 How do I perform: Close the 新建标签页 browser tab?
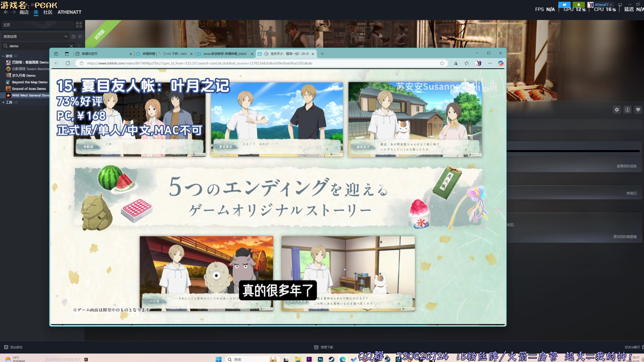click(131, 54)
